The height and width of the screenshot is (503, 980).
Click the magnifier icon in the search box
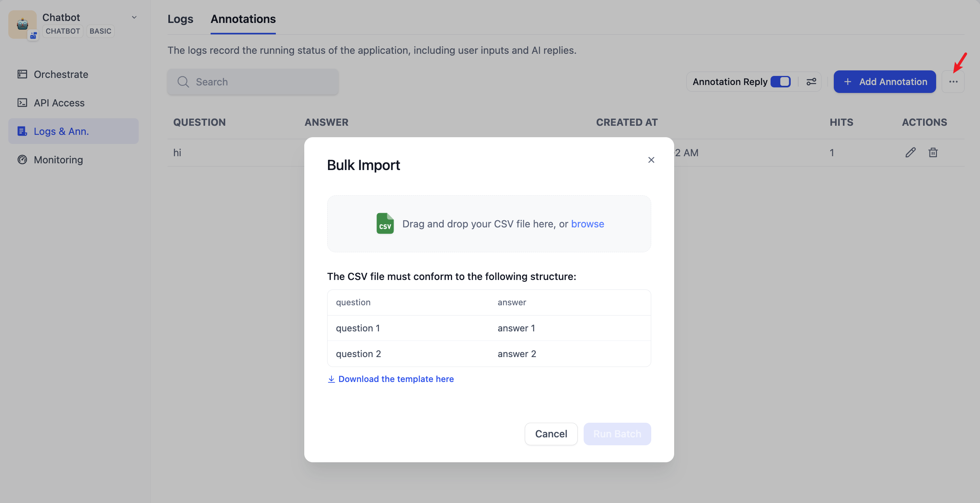tap(183, 82)
